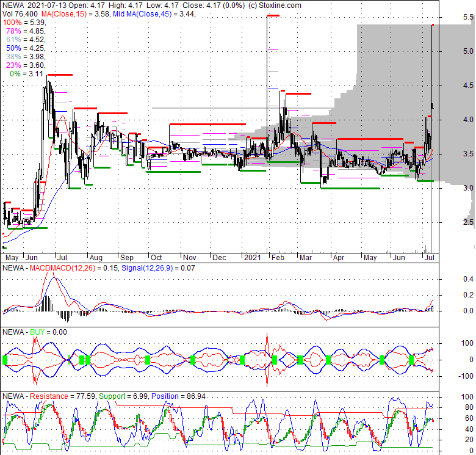Click the 'High: 4.17' value
The image size is (476, 455).
click(x=124, y=5)
